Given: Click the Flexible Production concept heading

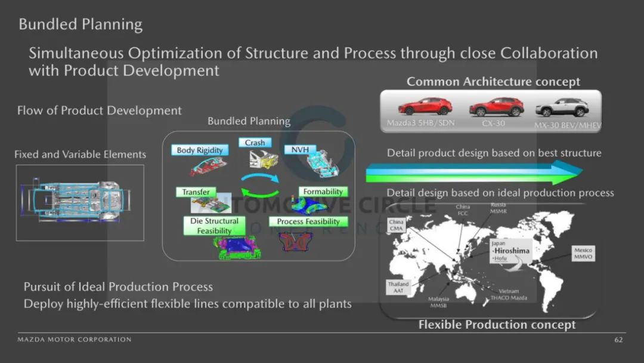Looking at the screenshot, I should (497, 325).
